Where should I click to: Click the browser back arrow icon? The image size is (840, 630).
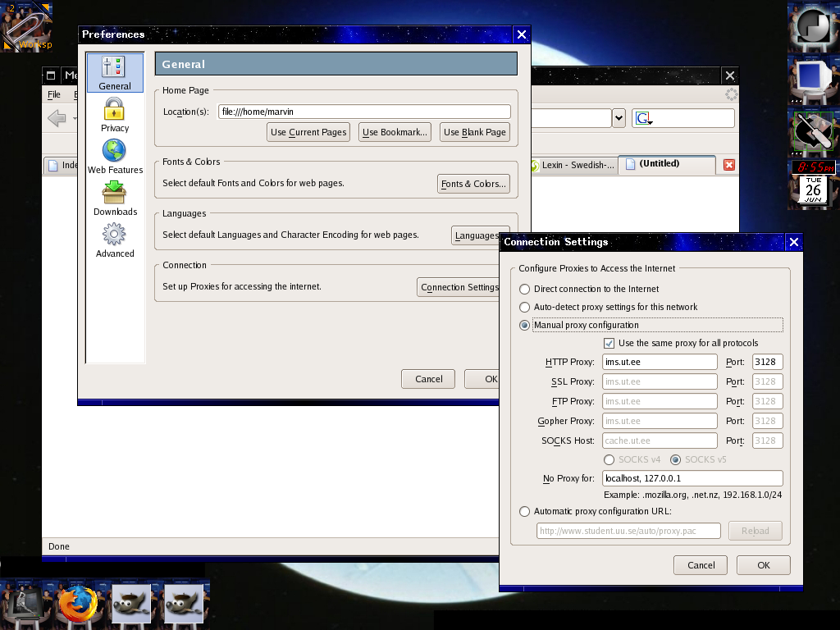point(57,119)
